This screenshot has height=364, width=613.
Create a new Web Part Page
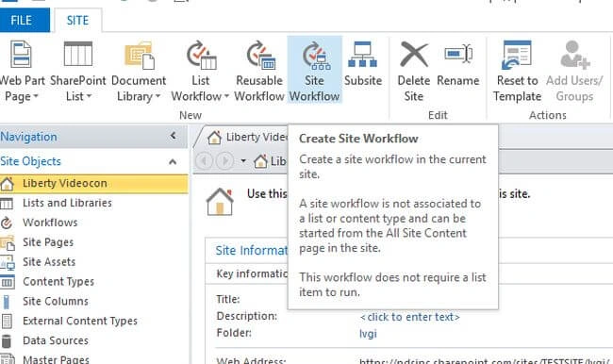coord(22,72)
